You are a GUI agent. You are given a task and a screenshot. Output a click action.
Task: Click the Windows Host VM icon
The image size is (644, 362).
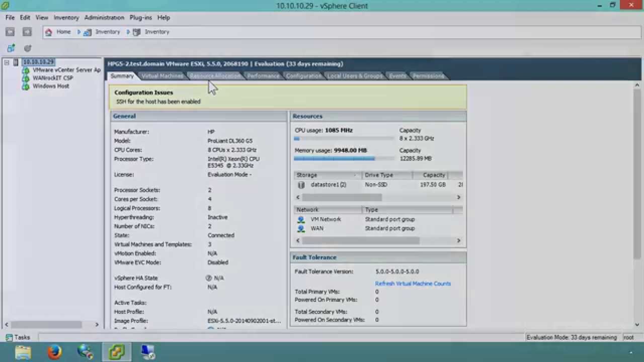pyautogui.click(x=26, y=86)
